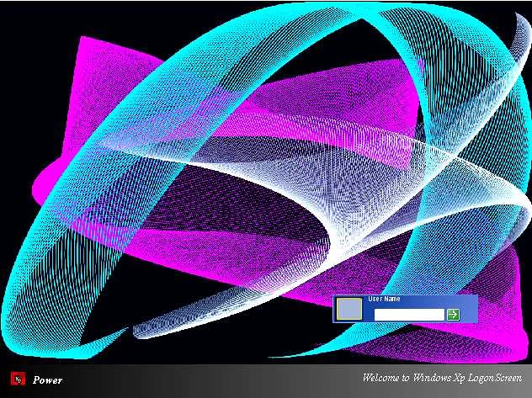Click the red Power icon
Viewport: 532px width, 398px height.
pyautogui.click(x=16, y=379)
